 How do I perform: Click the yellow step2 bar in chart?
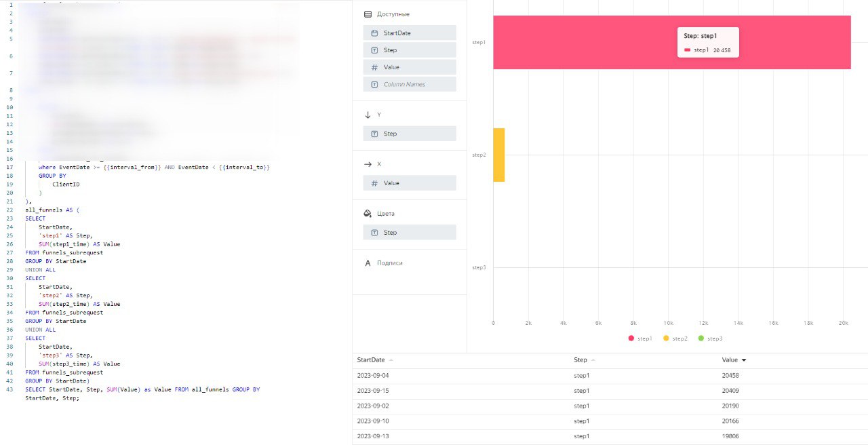pos(498,155)
